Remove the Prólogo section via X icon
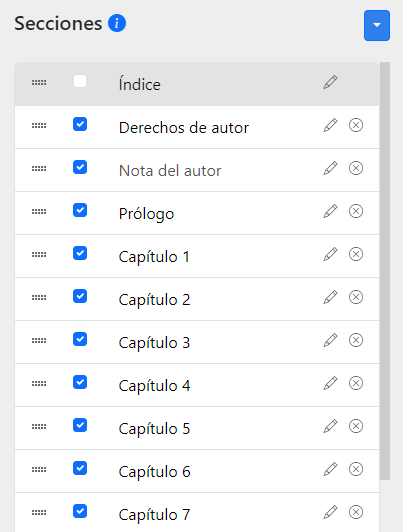 pyautogui.click(x=356, y=211)
